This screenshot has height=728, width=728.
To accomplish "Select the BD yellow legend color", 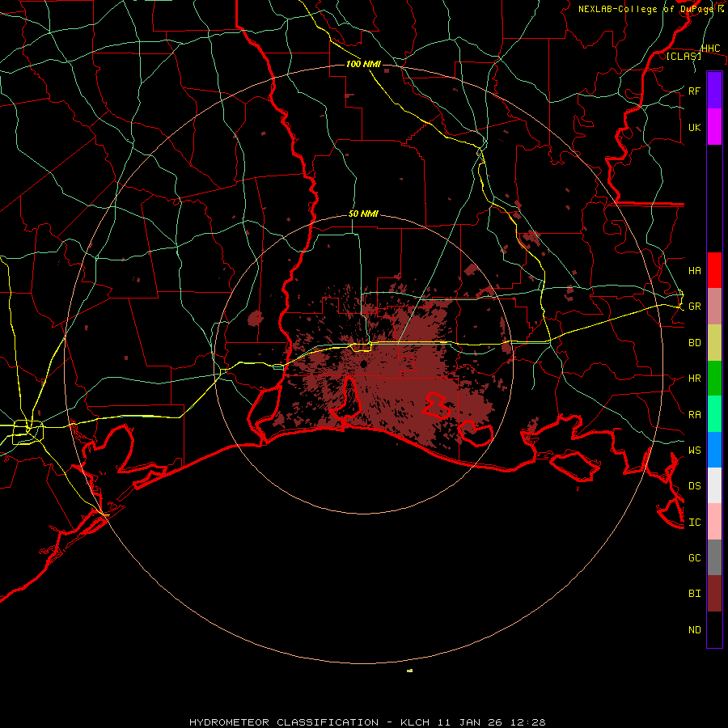I will (x=714, y=343).
